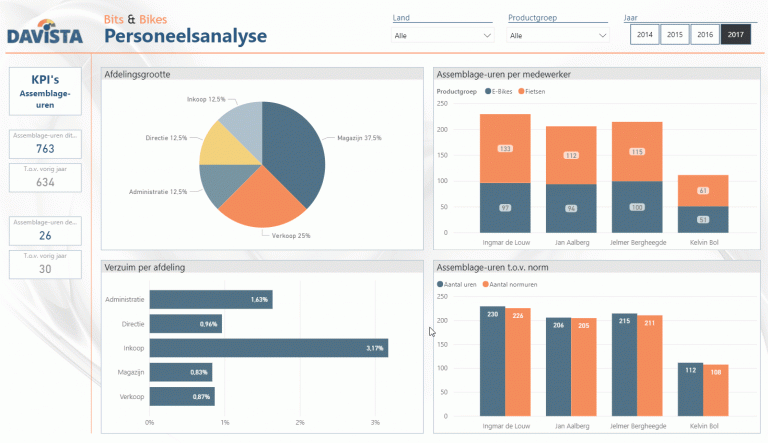Select the Directie yellow pie slice
768x443 pixels.
pyautogui.click(x=223, y=147)
